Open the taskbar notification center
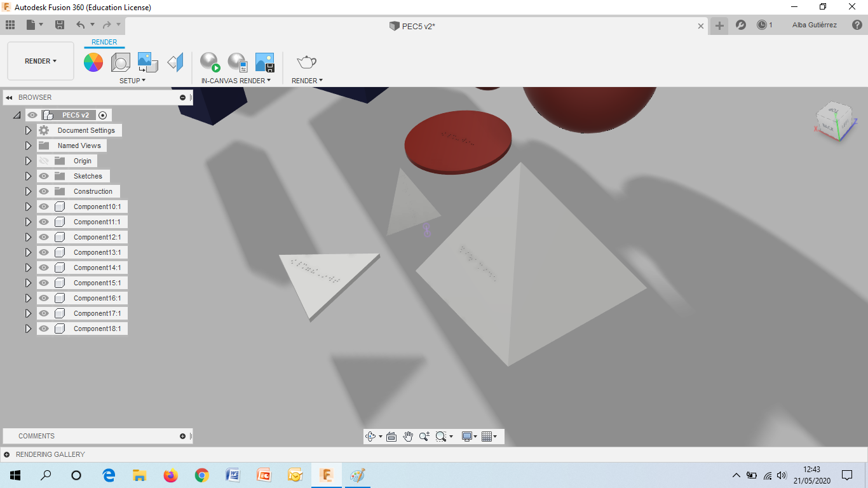The width and height of the screenshot is (868, 488). tap(847, 475)
